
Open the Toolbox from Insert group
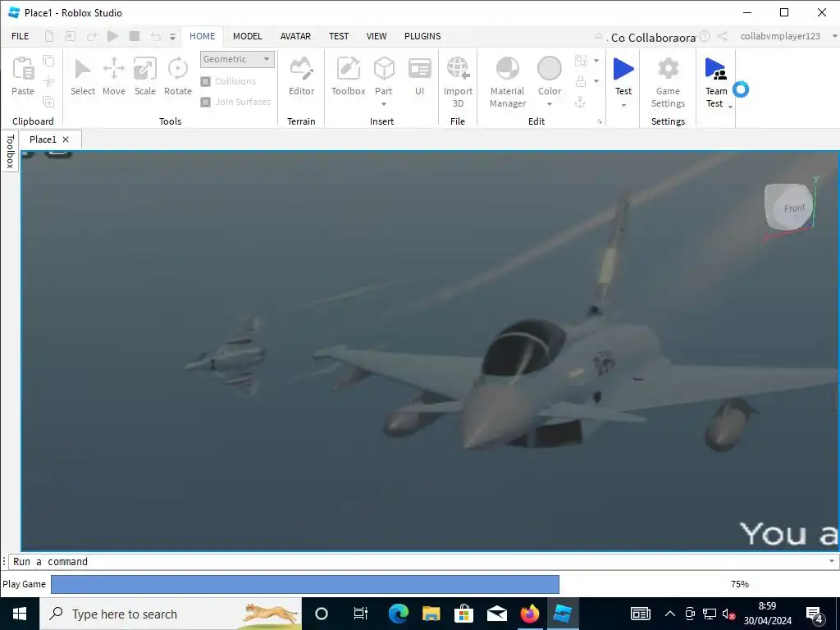point(348,76)
